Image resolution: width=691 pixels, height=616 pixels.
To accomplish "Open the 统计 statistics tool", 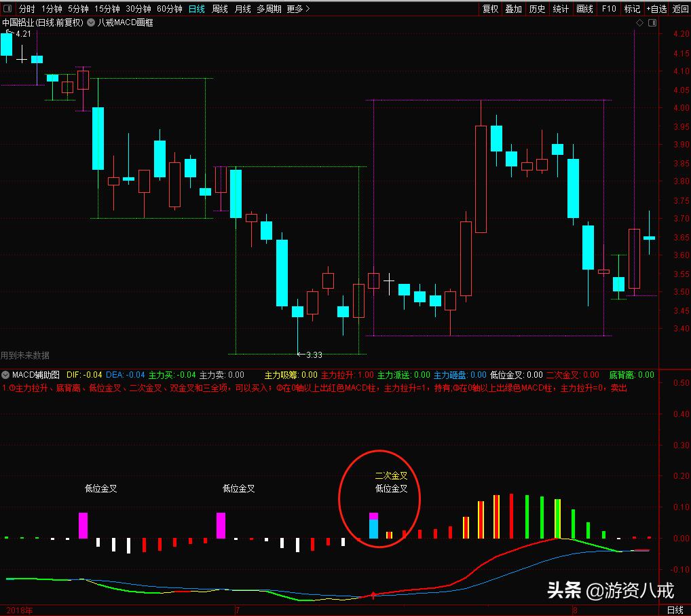I will pyautogui.click(x=560, y=9).
